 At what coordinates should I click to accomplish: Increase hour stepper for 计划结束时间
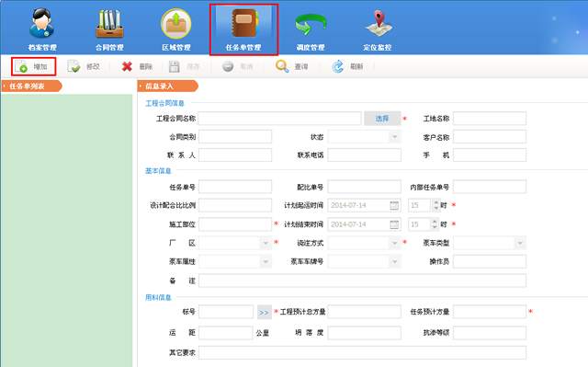435,222
